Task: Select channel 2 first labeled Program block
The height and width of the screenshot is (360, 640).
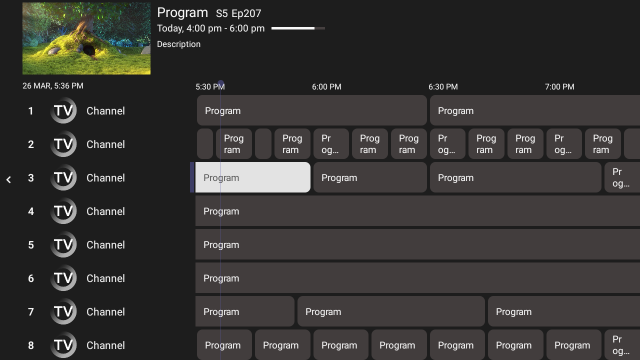Action: coord(234,144)
